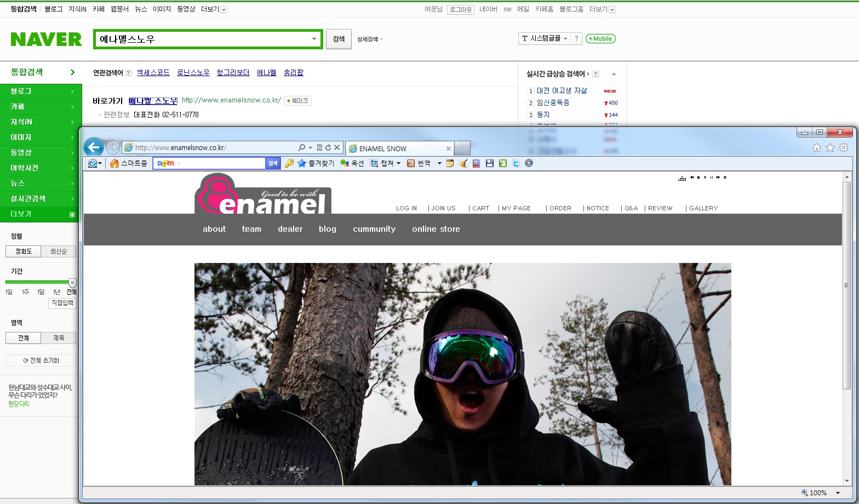Click the Internet Explorer home icon
859x504 pixels.
coord(816,148)
